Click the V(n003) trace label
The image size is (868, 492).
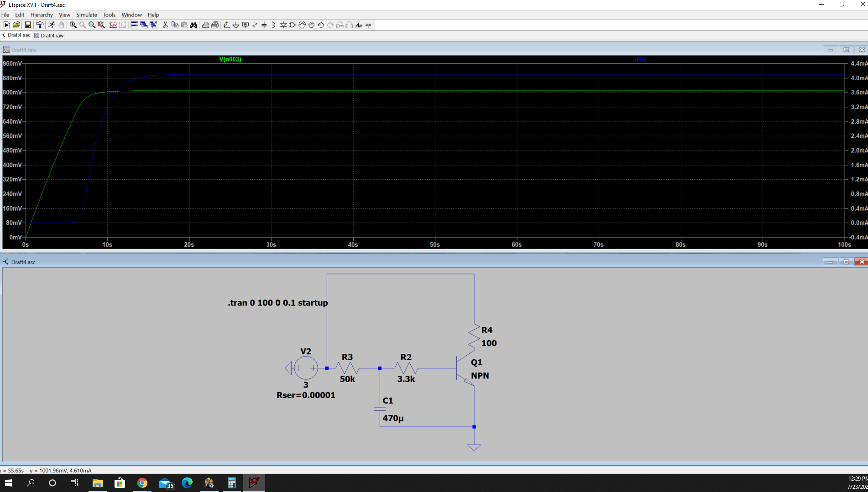230,59
